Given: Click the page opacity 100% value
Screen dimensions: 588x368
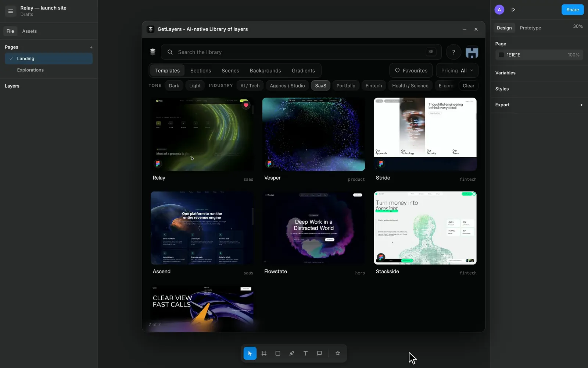Looking at the screenshot, I should pos(573,55).
